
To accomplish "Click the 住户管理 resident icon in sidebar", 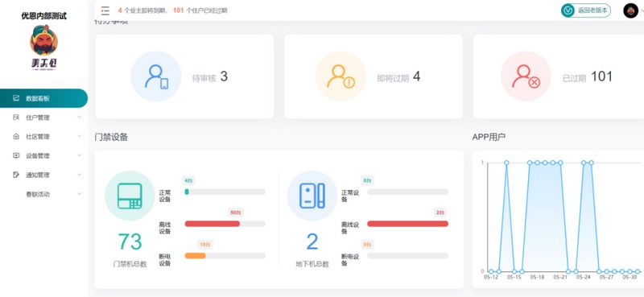I will (16, 118).
